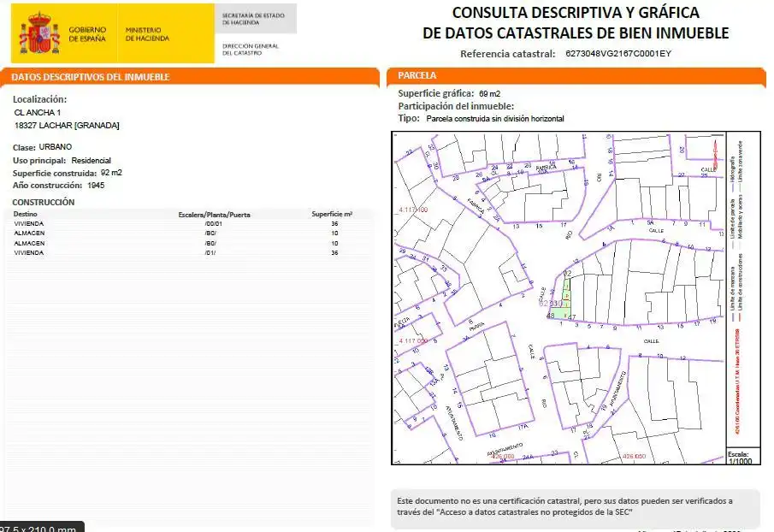Click the 'Residencial' use value

[92, 161]
